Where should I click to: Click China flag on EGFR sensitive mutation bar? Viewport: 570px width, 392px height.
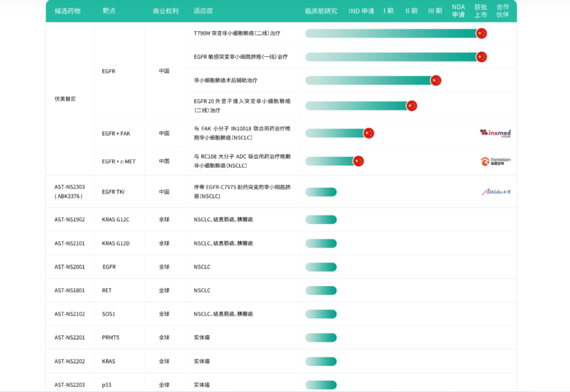481,56
